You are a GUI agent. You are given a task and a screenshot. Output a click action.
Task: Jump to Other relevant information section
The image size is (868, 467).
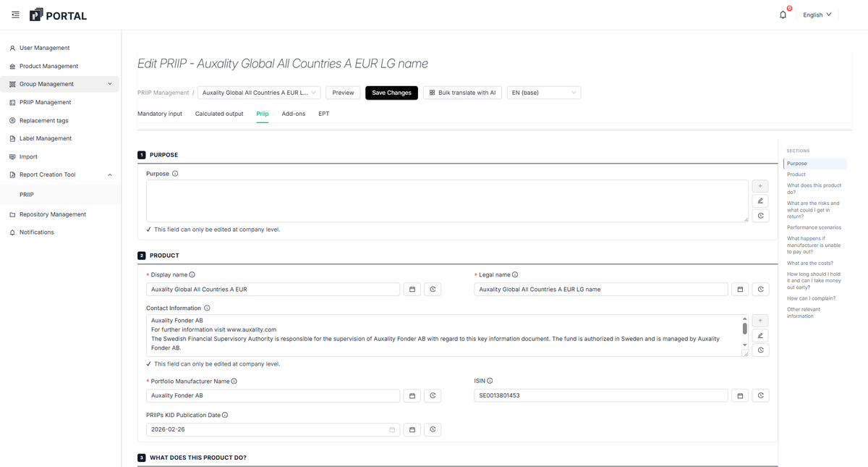tap(803, 313)
